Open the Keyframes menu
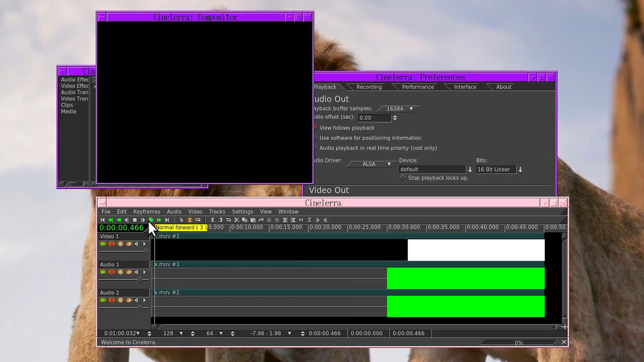The height and width of the screenshot is (362, 644). pos(146,212)
